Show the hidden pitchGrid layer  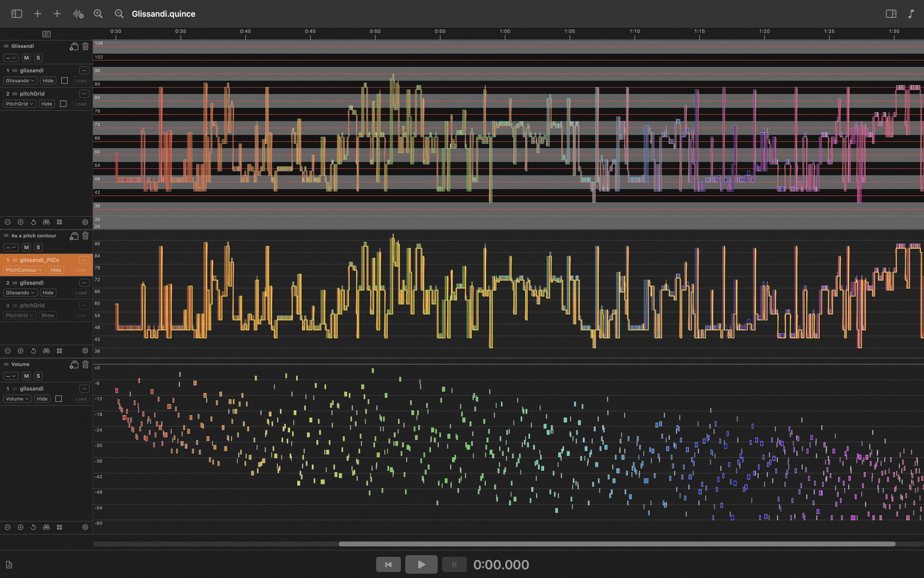click(x=48, y=315)
